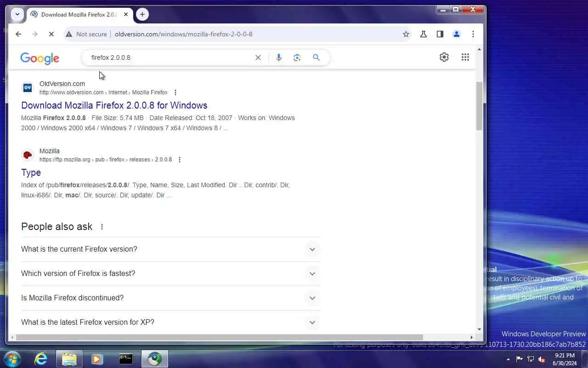Show hidden system tray icons

[508, 359]
